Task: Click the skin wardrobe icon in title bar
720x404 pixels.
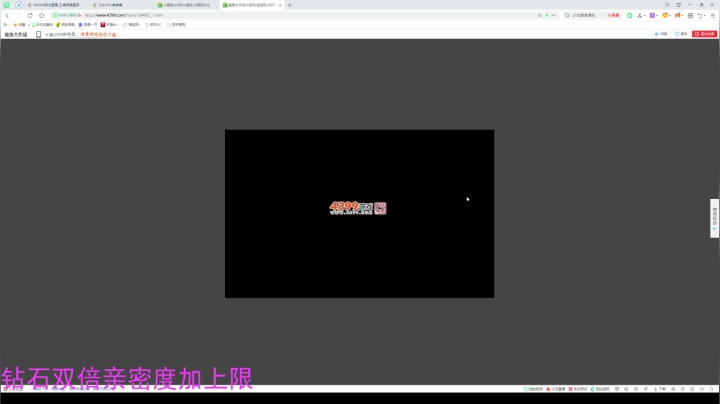Action: pos(678,5)
